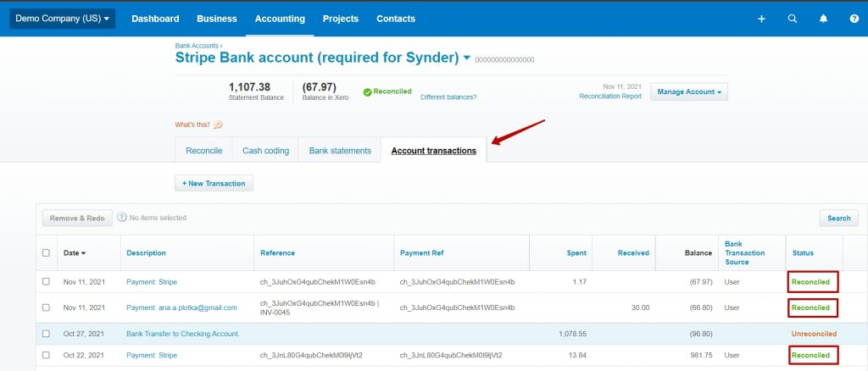Click the What's this speech bubble icon
Viewport: 868px width, 371px height.
pyautogui.click(x=218, y=125)
